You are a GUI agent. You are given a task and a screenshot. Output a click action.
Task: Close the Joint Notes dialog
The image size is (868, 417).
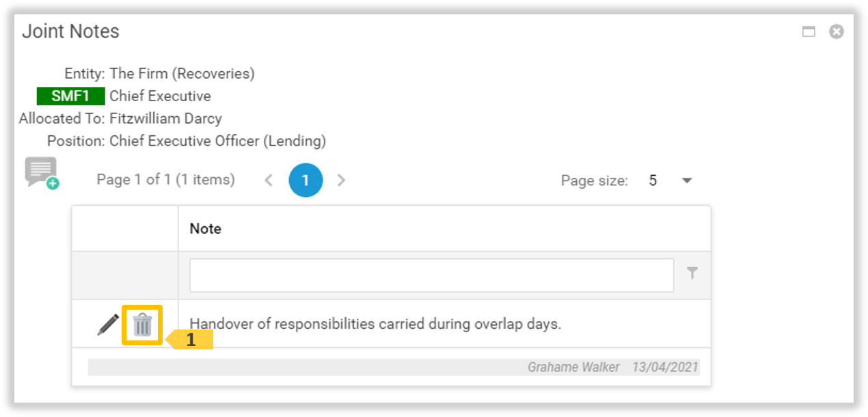coord(837,31)
